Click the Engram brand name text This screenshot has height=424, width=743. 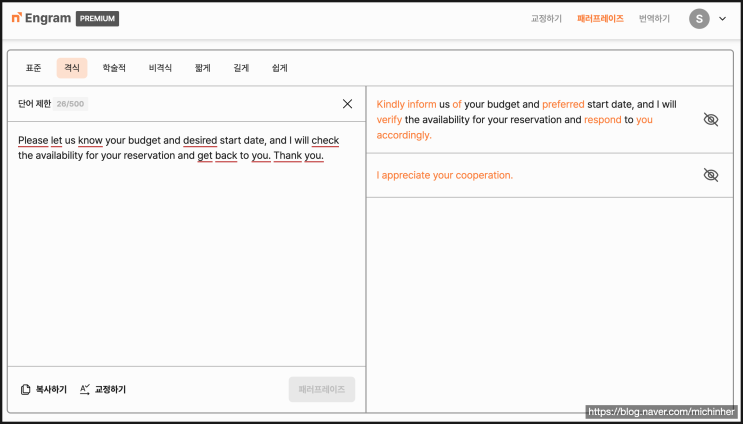click(48, 18)
